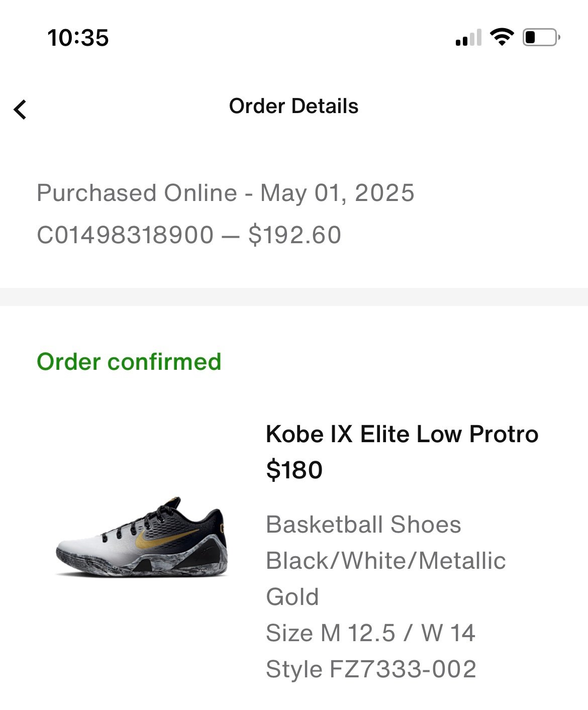The width and height of the screenshot is (588, 710).
Task: Tap the Wi-Fi status icon
Action: coord(502,37)
